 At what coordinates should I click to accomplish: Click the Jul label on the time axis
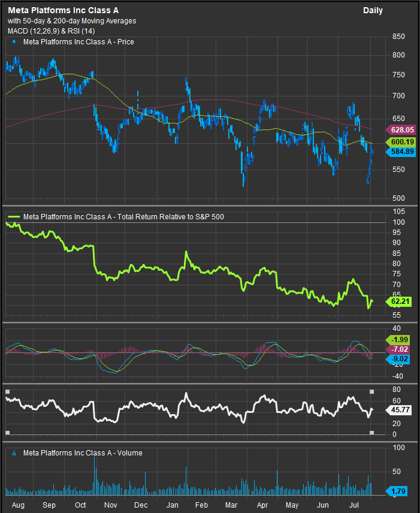click(354, 505)
